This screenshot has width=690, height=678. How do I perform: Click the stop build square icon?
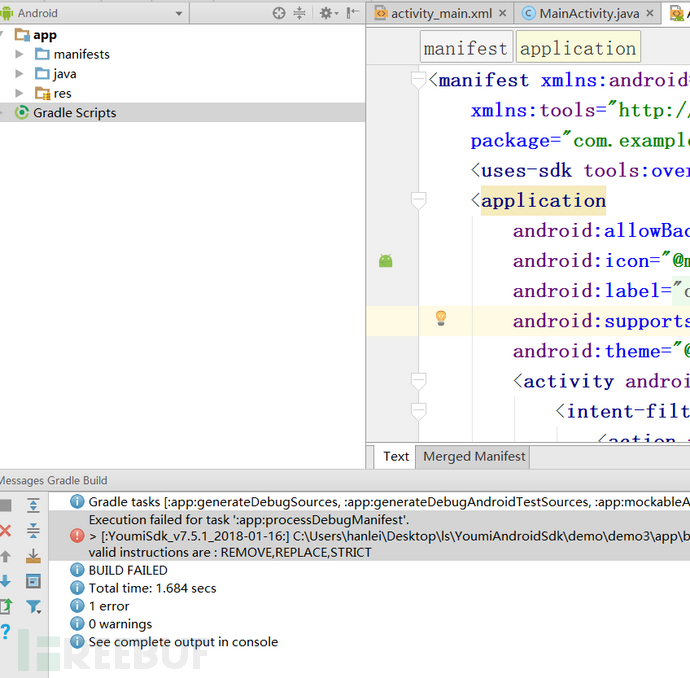click(5, 506)
